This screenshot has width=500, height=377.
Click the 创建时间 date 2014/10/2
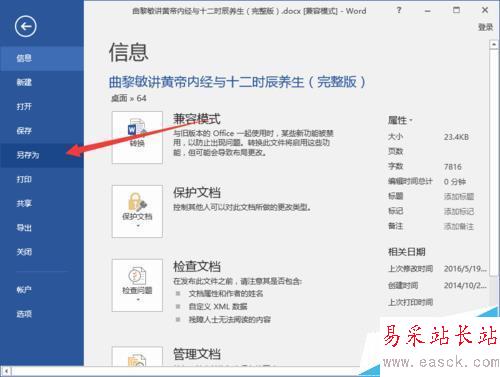(x=465, y=285)
